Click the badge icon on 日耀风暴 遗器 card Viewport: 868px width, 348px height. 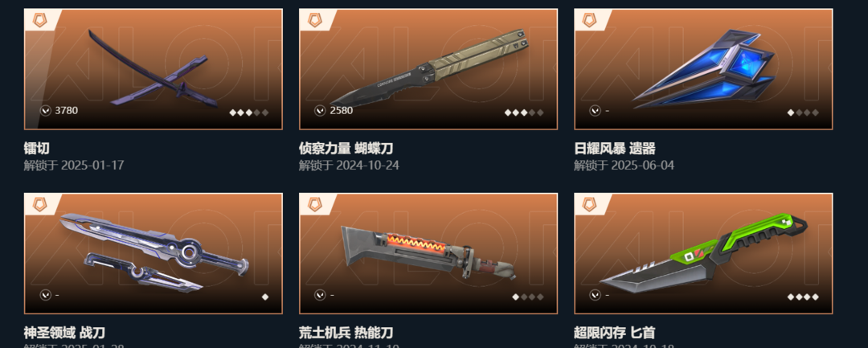point(590,20)
